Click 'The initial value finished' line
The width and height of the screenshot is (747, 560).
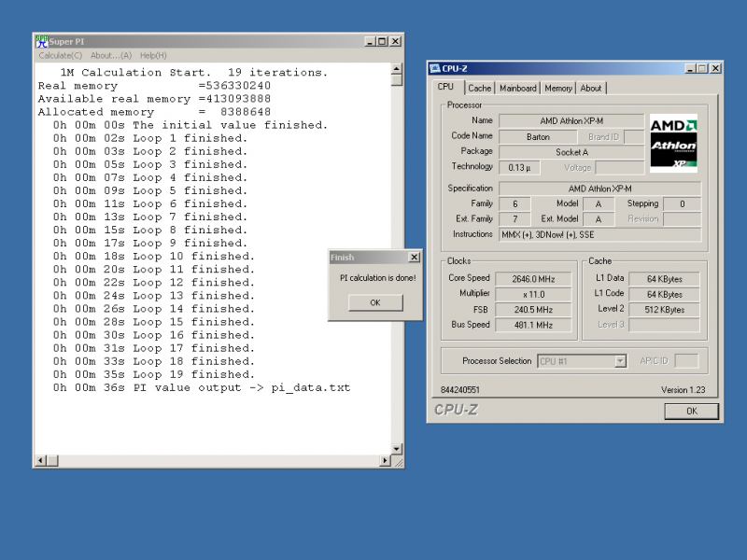pos(190,125)
